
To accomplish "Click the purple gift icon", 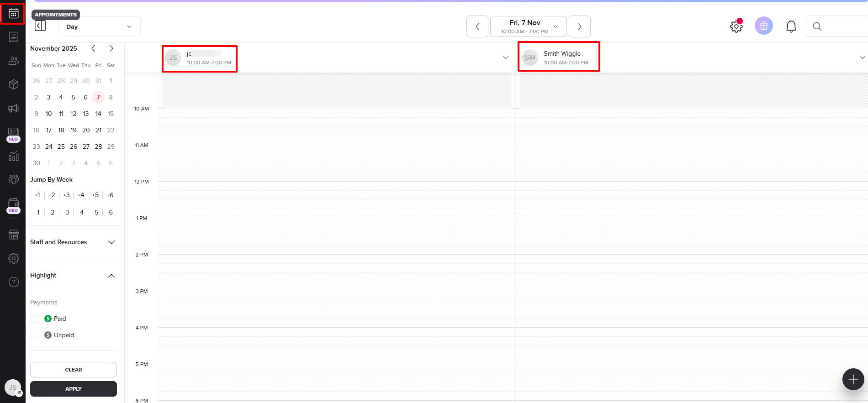I will [x=764, y=26].
